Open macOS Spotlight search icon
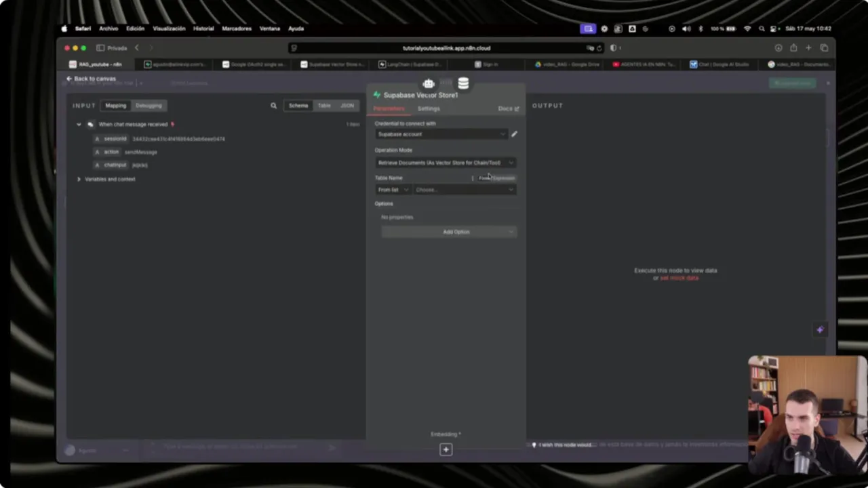Screen dimensions: 868x488 762,28
